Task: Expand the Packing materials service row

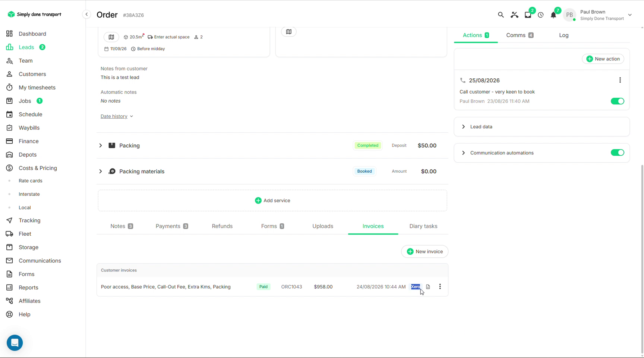Action: pyautogui.click(x=100, y=172)
